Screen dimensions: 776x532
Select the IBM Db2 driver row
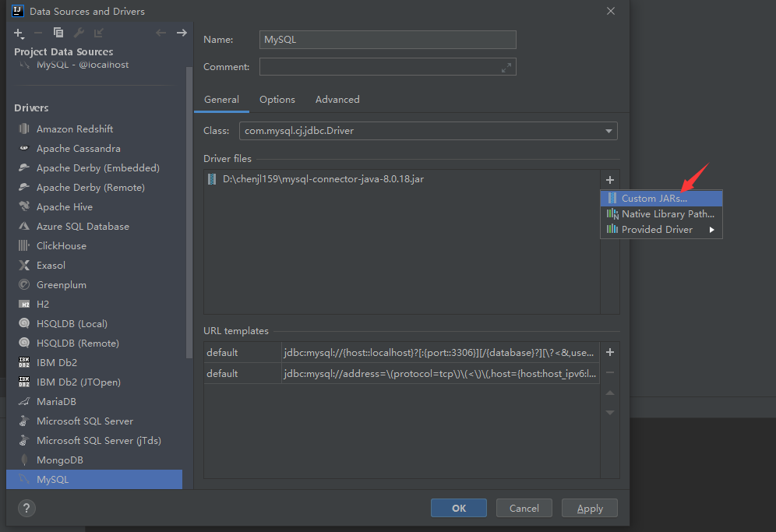click(x=94, y=362)
